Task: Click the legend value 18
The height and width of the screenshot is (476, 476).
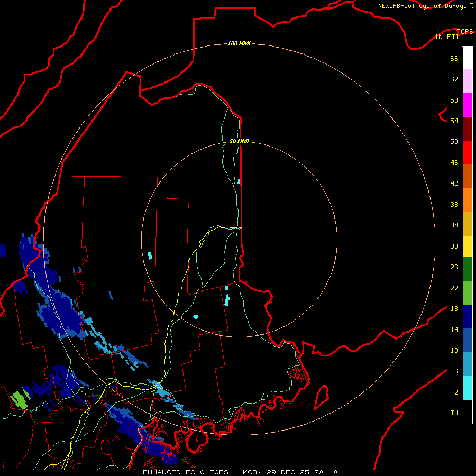Action: point(454,309)
